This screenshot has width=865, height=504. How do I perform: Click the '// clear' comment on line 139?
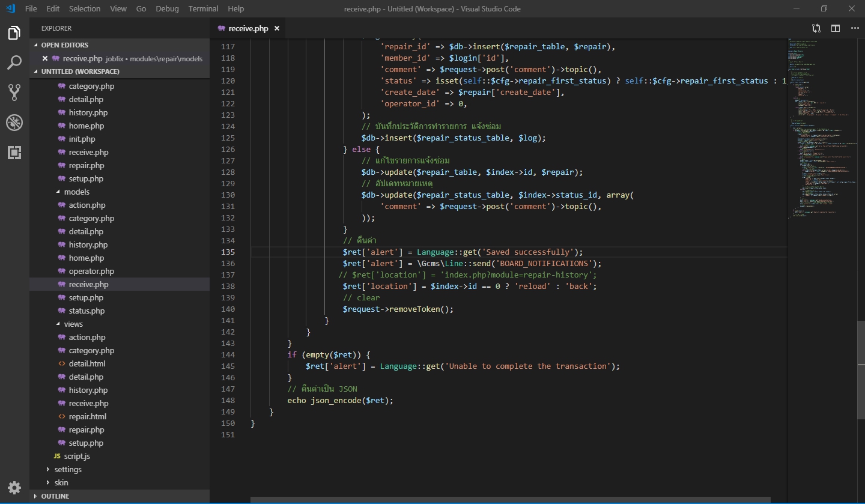pos(362,297)
